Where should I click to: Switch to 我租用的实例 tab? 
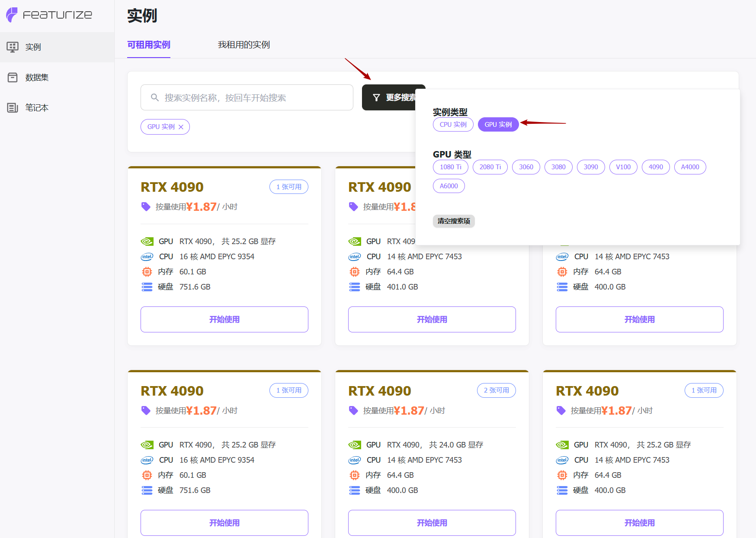click(243, 45)
